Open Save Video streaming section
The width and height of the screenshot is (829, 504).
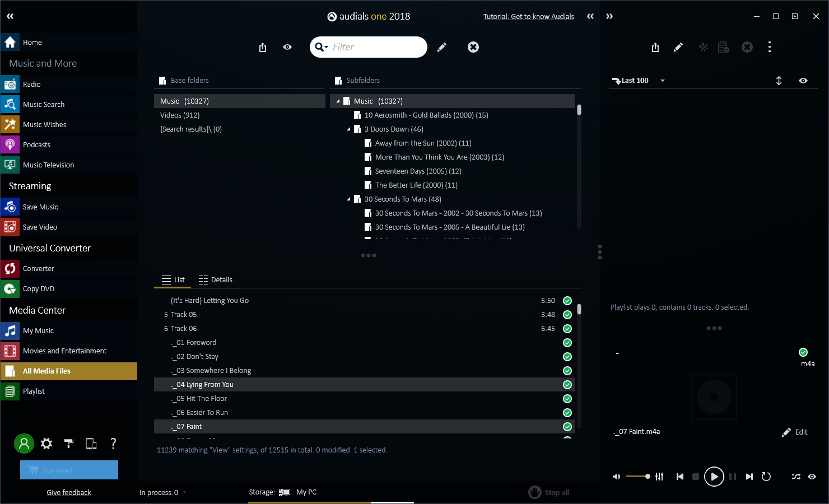(69, 227)
